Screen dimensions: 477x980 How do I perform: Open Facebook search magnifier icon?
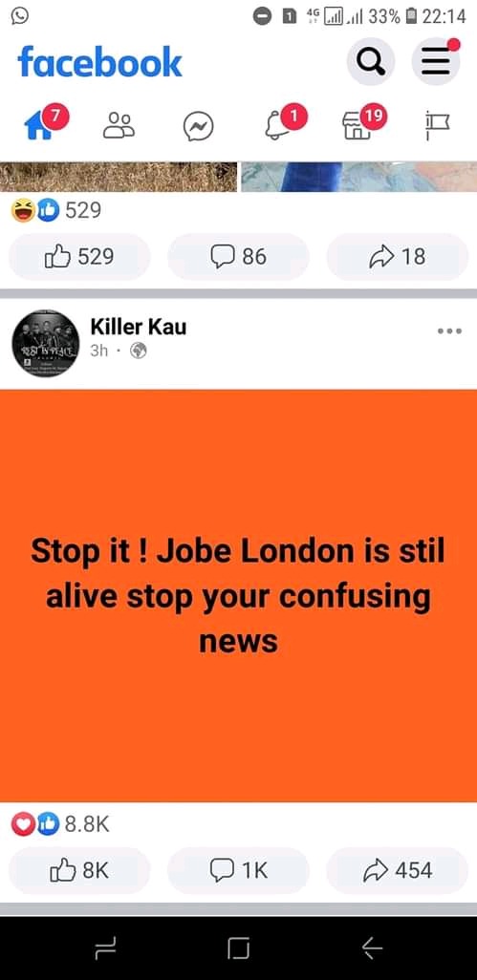coord(371,61)
